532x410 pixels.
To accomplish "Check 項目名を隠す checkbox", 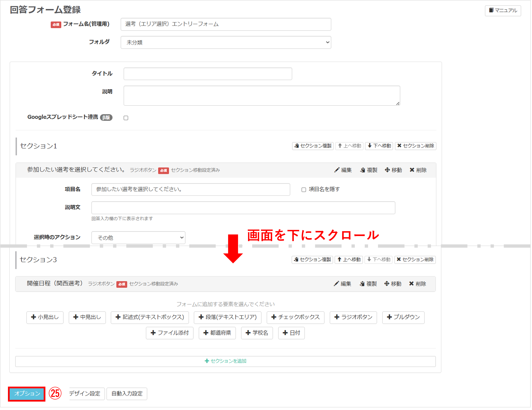I will point(304,190).
